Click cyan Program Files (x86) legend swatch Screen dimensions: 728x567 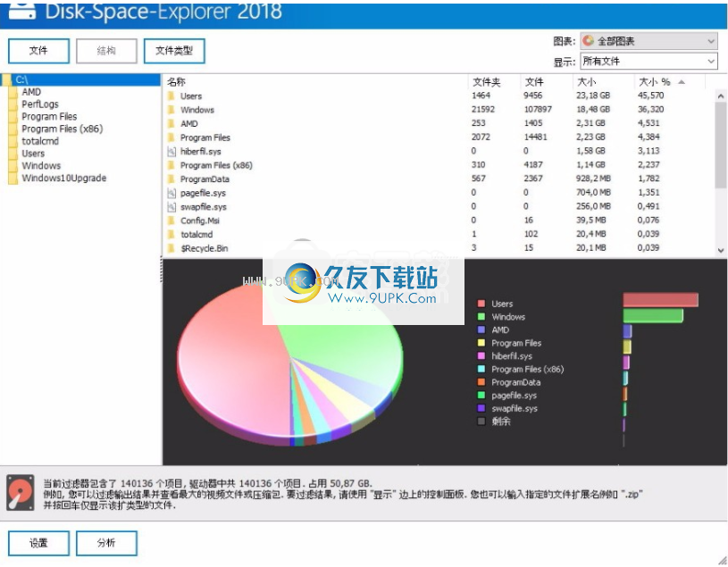(481, 370)
